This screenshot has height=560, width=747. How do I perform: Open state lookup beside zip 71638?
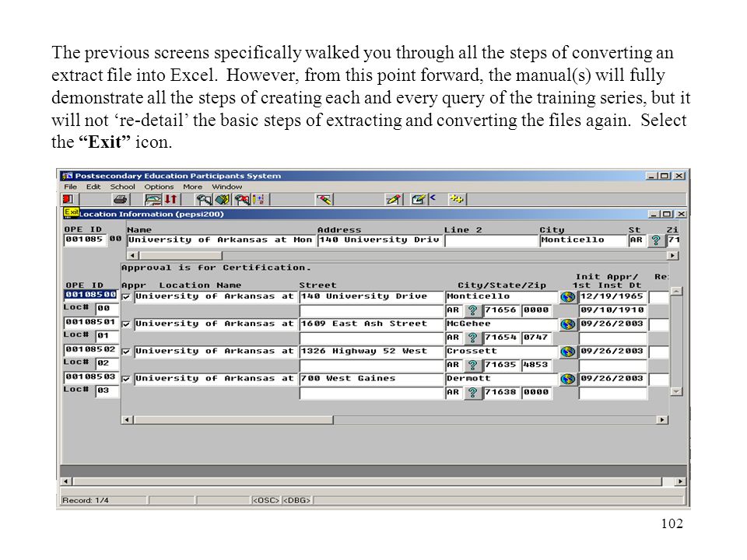click(472, 393)
